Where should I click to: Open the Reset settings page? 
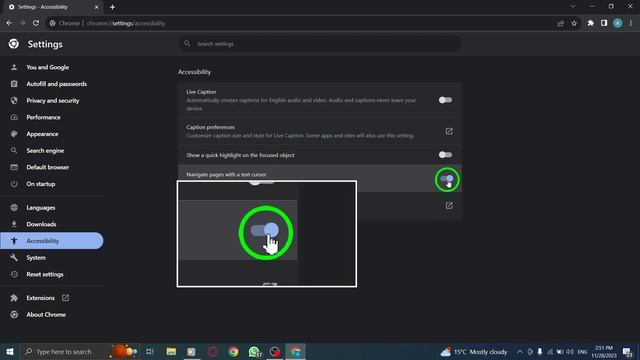(x=45, y=275)
